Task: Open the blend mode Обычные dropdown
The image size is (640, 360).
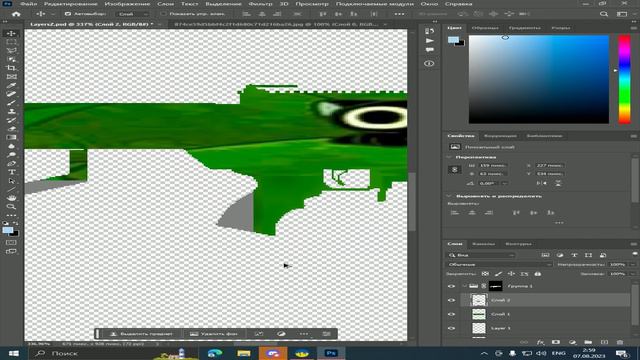Action: point(499,264)
